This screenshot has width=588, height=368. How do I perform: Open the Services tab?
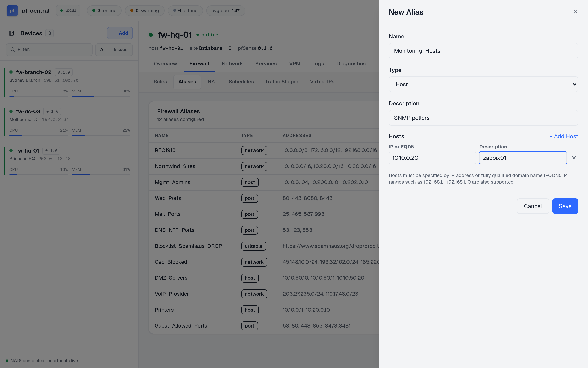coord(266,64)
